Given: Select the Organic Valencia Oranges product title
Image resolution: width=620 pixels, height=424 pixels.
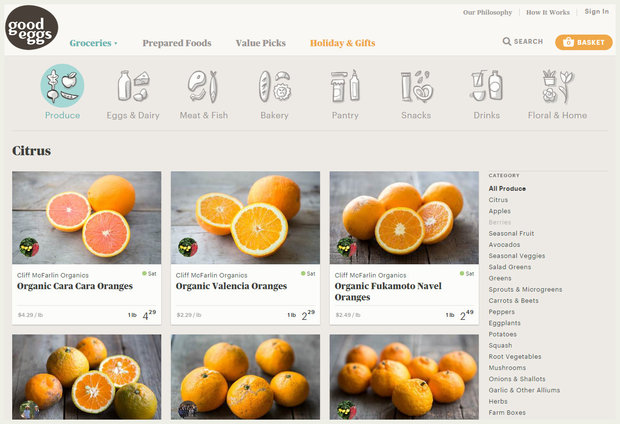Looking at the screenshot, I should (231, 286).
